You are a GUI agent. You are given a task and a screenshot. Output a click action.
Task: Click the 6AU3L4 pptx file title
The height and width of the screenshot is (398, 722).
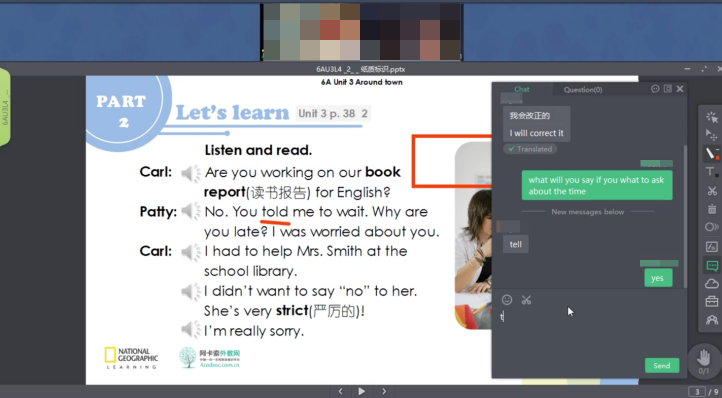(x=361, y=69)
